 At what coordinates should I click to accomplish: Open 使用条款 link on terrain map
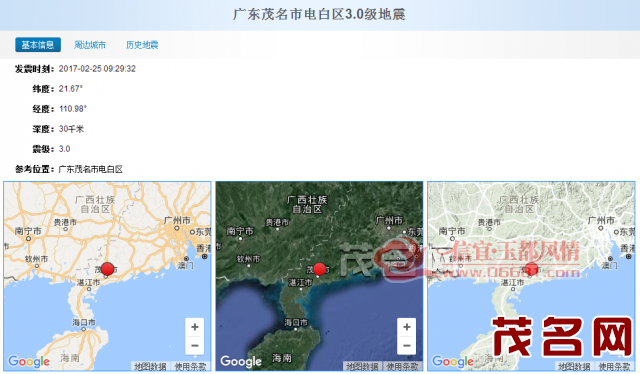tap(614, 366)
